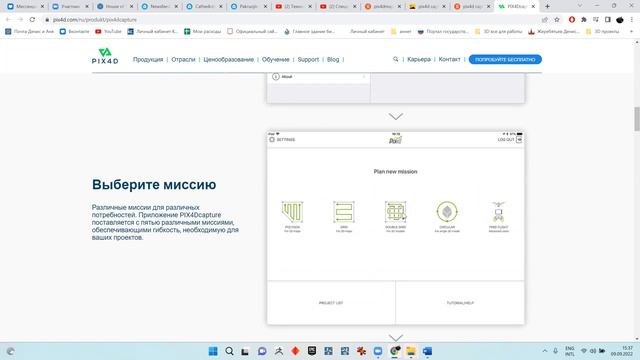Viewport: 640px width, 360px height.
Task: Show hidden tray icons chevron
Action: [544, 351]
